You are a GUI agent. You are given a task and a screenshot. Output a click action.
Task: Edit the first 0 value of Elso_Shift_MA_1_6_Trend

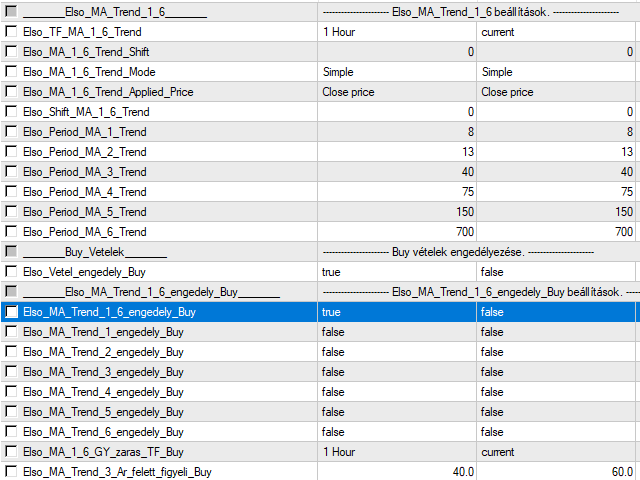(x=397, y=112)
